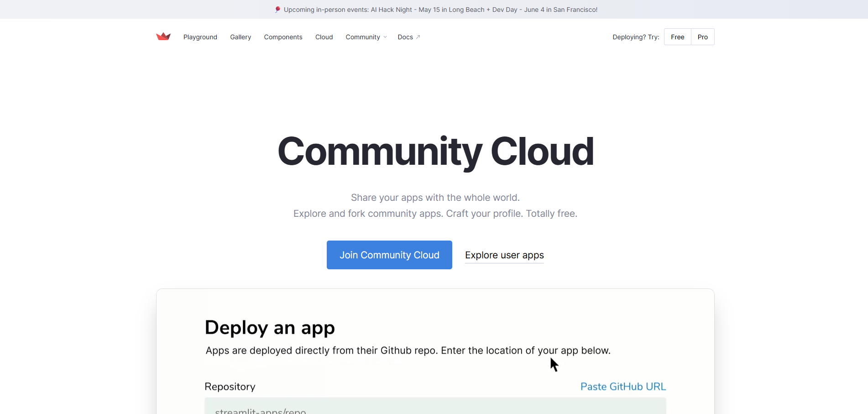Open the Components page
This screenshot has width=868, height=414.
[283, 37]
